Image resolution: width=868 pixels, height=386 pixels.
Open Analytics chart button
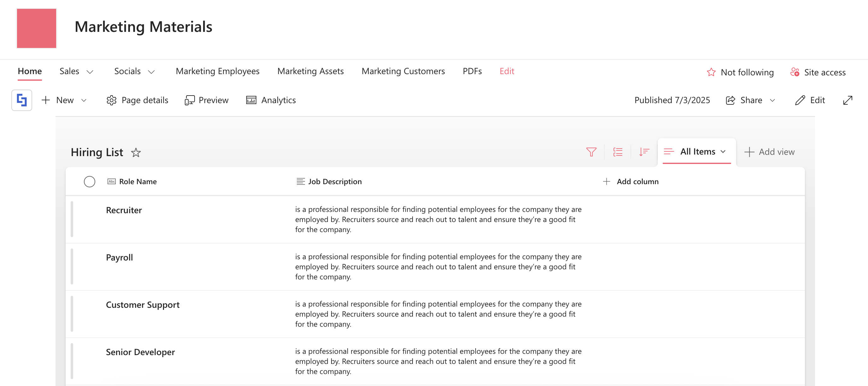(271, 100)
